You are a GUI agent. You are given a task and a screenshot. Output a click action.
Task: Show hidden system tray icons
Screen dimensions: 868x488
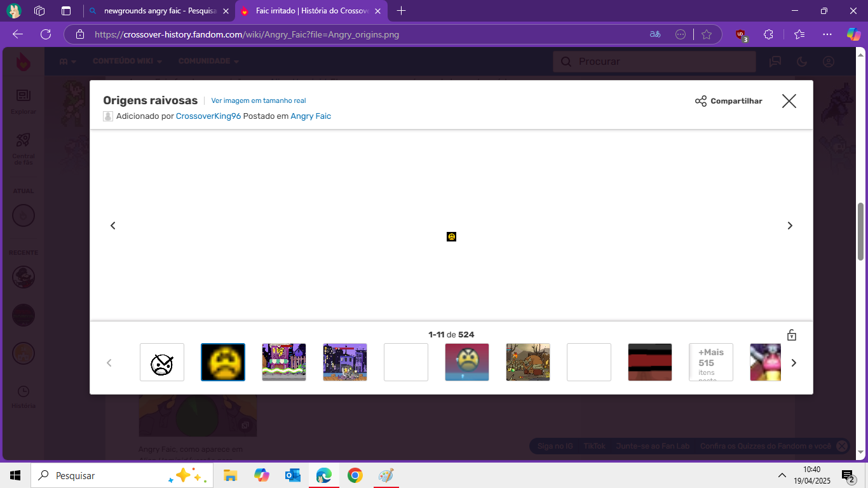tap(782, 475)
